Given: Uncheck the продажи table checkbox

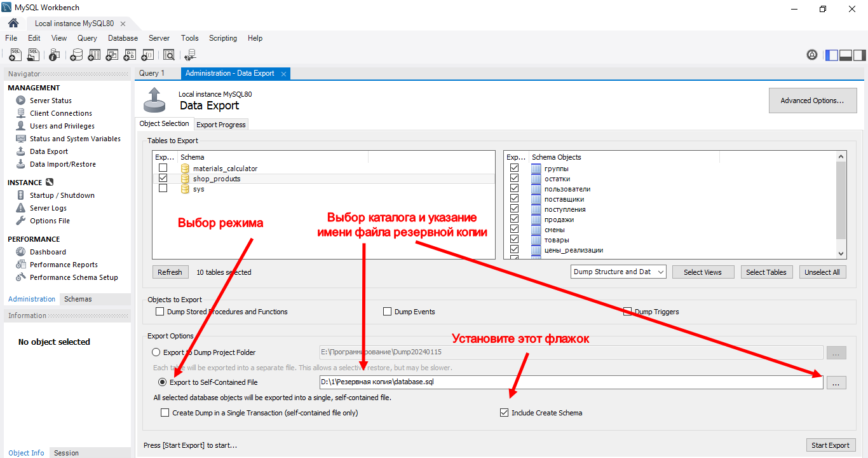Looking at the screenshot, I should [x=515, y=219].
